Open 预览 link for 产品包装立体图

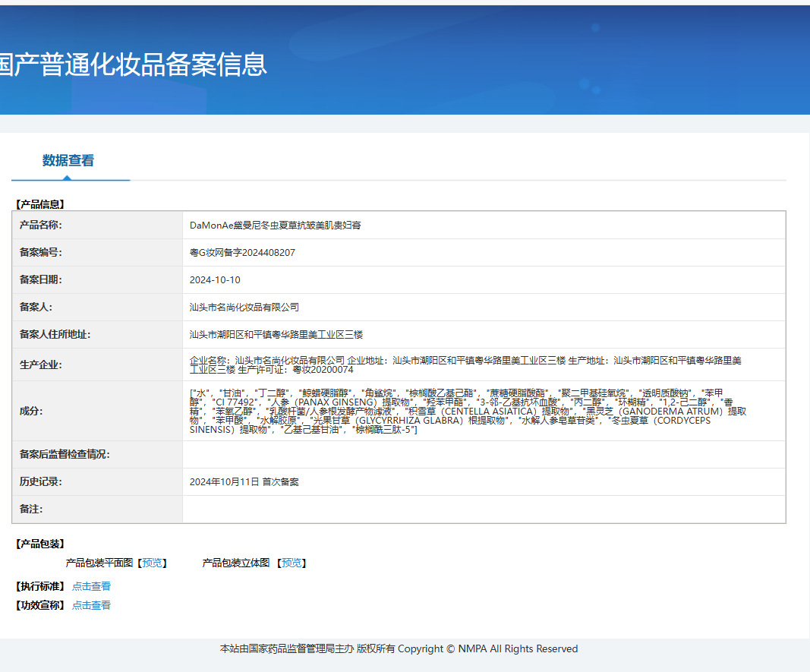292,563
